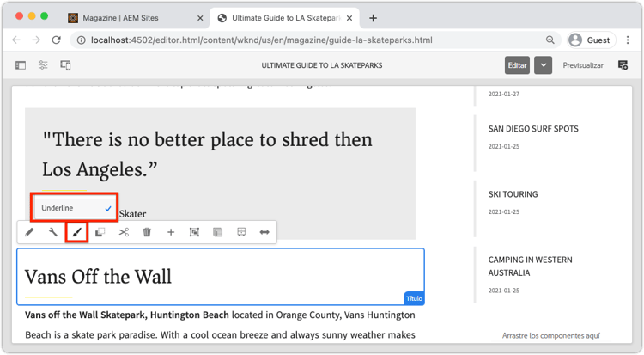Delete the component with trash icon

[x=147, y=232]
